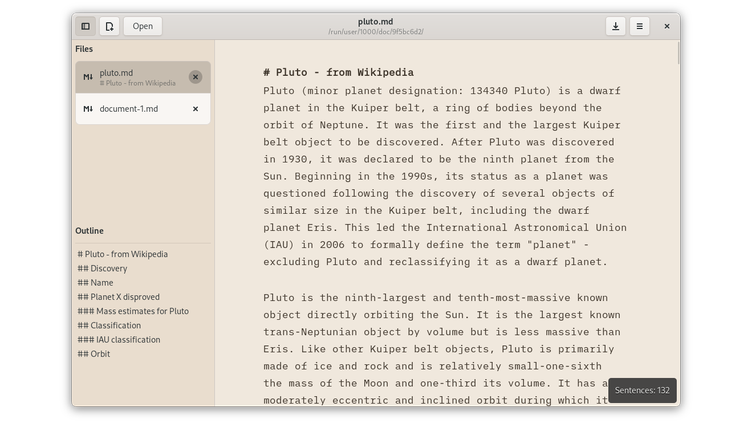This screenshot has width=752, height=423.
Task: Select the Orbit outline entry
Action: (x=94, y=354)
